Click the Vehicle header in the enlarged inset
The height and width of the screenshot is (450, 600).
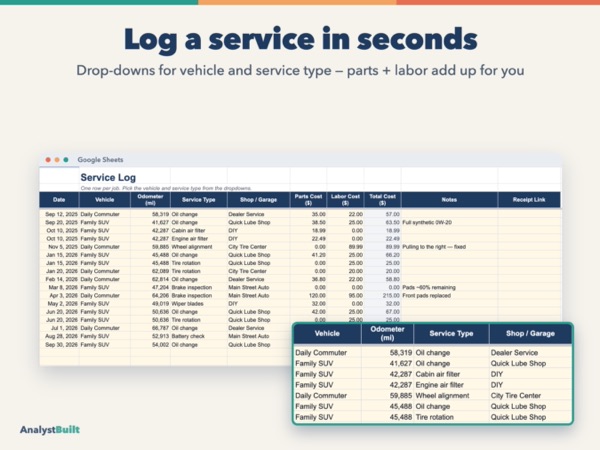[x=327, y=333]
